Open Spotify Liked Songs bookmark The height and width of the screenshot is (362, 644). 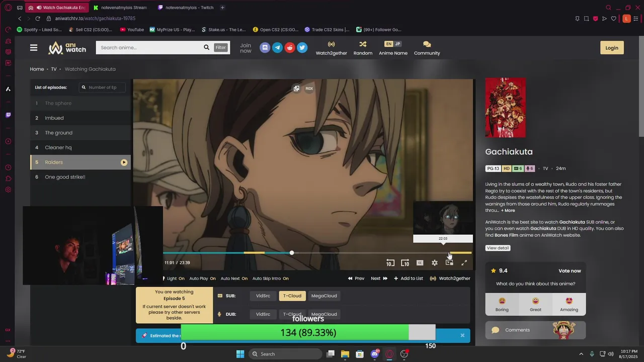(x=39, y=30)
